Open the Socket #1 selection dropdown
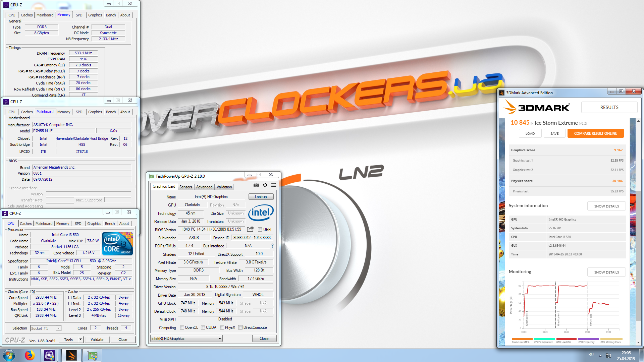The height and width of the screenshot is (362, 644). (58, 328)
